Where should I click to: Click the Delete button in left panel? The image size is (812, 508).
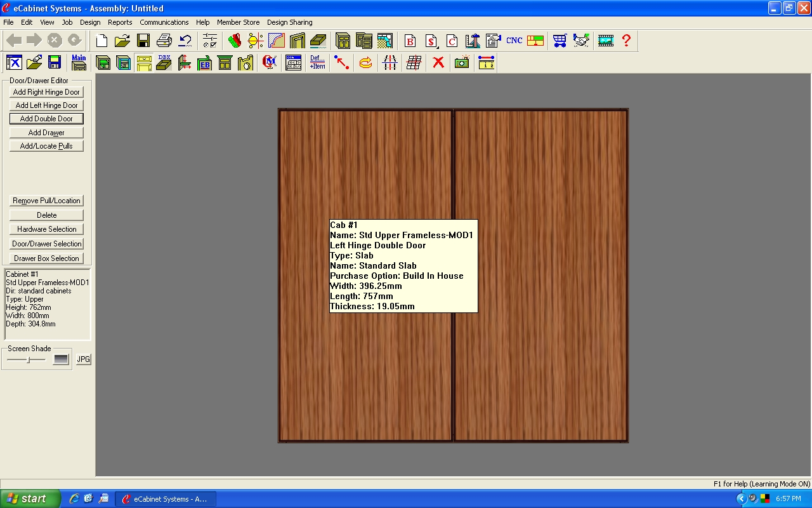tap(46, 215)
